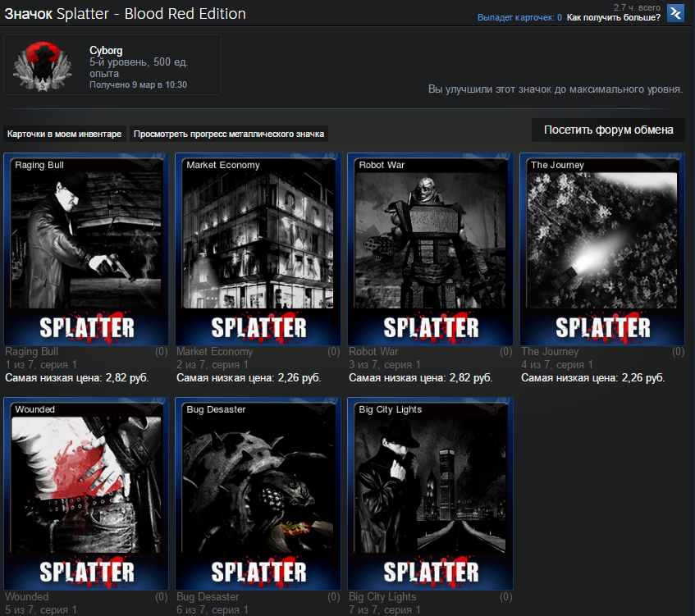Click the 'Big City Lights' caption below the card

382,596
